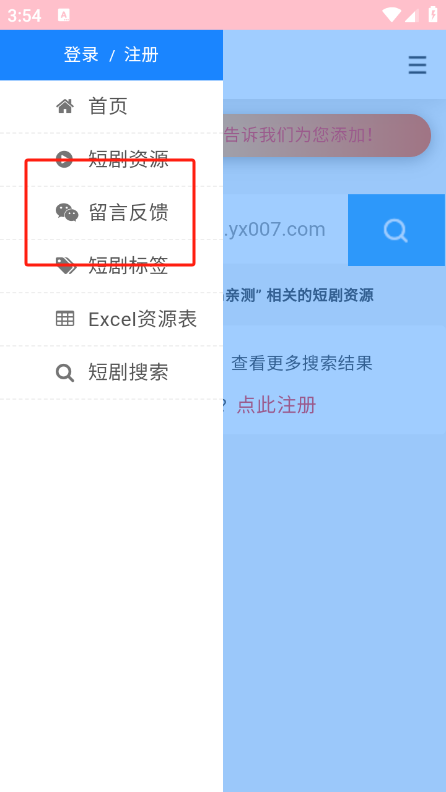Tap 登录 in the blue header
This screenshot has height=792, width=446.
click(81, 55)
